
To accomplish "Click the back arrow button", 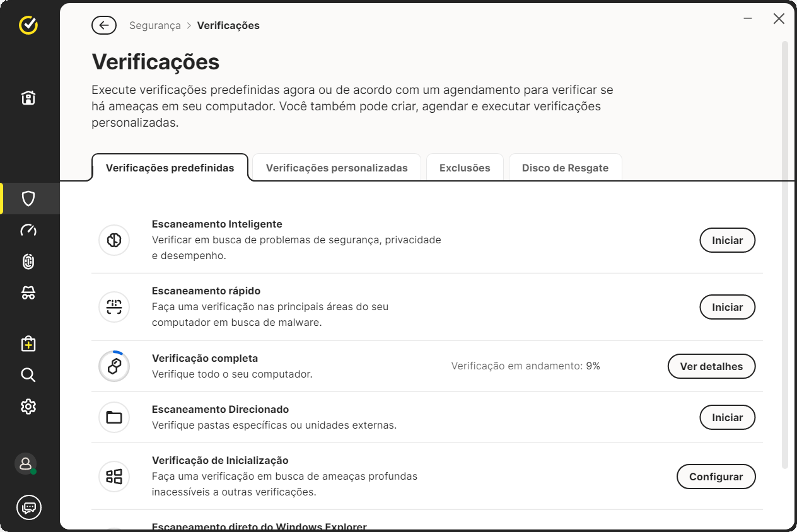I will coord(104,25).
